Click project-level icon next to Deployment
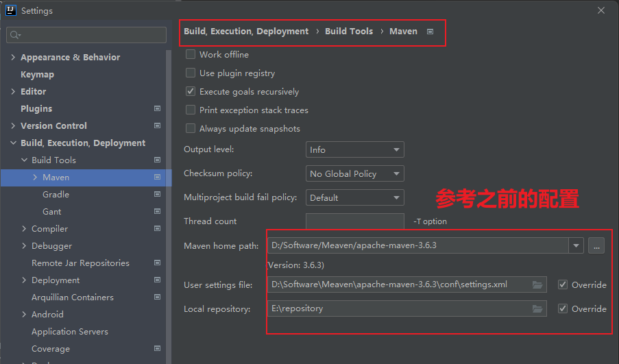 pyautogui.click(x=157, y=280)
